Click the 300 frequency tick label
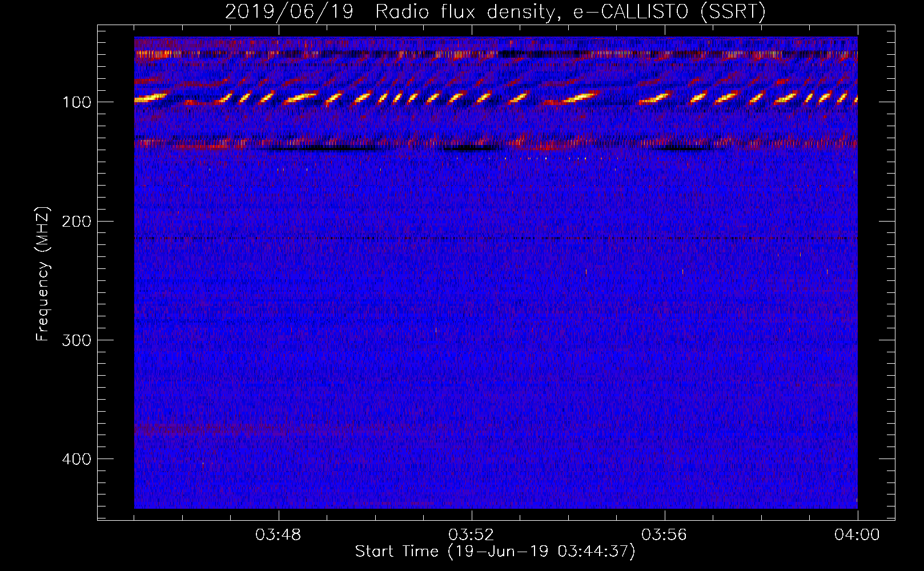 77,340
